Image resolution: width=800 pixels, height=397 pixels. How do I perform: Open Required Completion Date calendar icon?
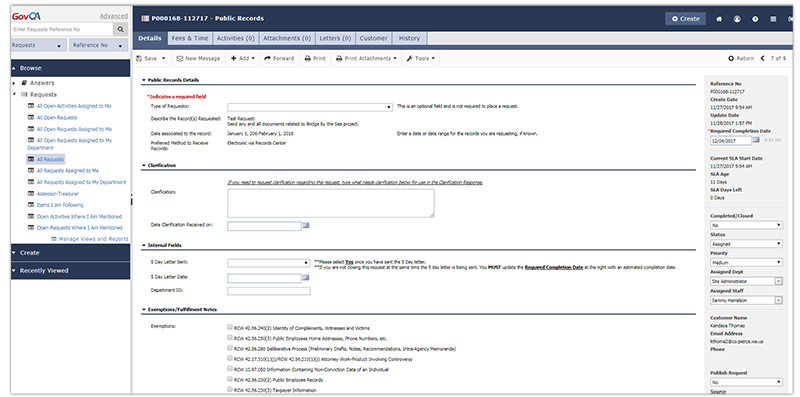(x=756, y=140)
